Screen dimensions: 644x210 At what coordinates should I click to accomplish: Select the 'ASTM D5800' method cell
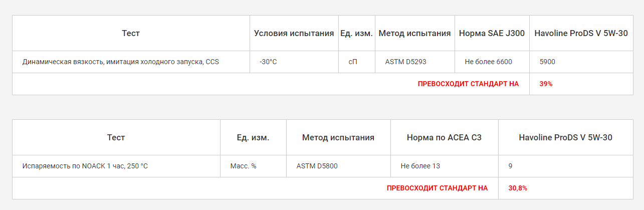317,166
